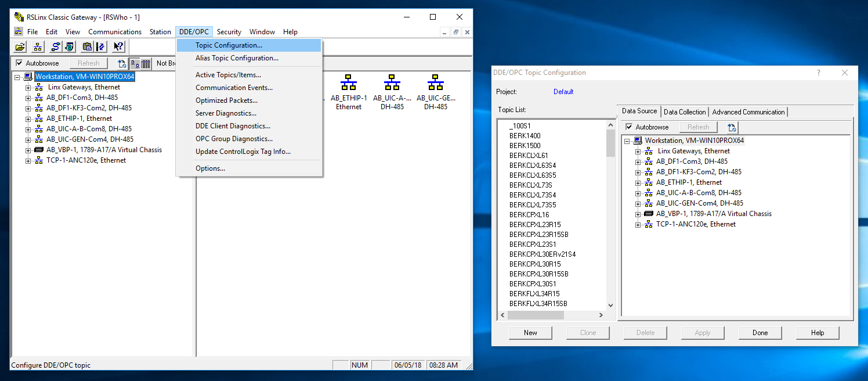Image resolution: width=868 pixels, height=381 pixels.
Task: Expand AB_VBP-1 Virtual Chassis in dialog tree
Action: point(638,214)
